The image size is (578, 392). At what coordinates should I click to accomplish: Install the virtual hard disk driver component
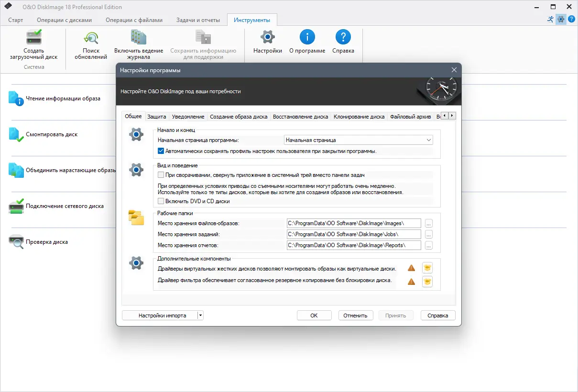(x=427, y=268)
